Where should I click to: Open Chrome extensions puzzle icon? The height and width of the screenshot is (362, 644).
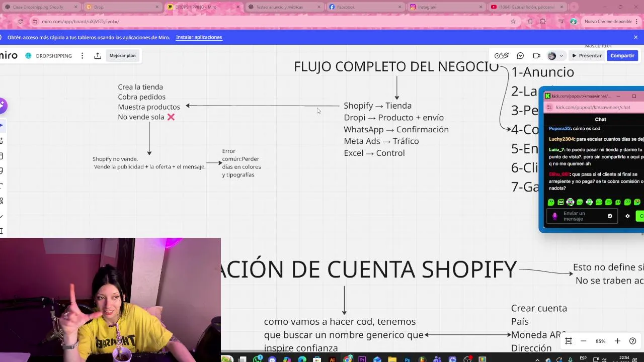click(543, 22)
